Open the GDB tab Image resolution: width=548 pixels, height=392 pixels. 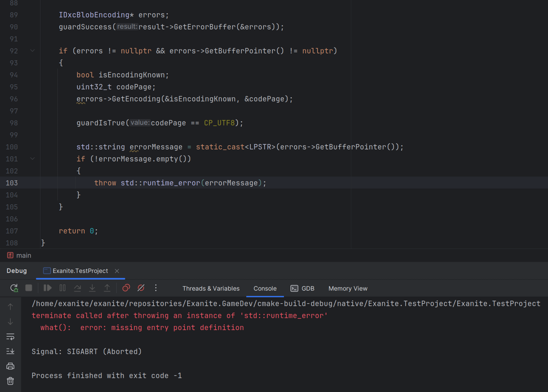[302, 288]
